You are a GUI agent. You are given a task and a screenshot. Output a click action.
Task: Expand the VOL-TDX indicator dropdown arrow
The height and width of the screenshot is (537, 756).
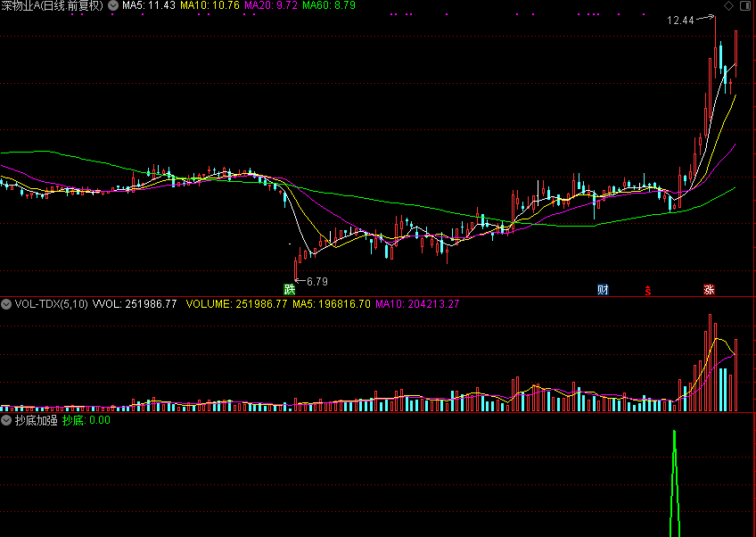pos(6,304)
